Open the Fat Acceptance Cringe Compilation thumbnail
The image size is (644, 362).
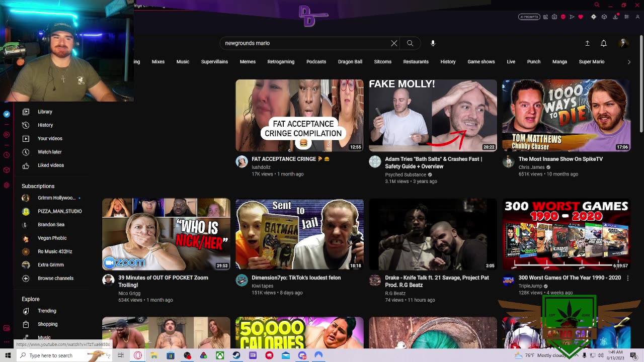pyautogui.click(x=299, y=115)
